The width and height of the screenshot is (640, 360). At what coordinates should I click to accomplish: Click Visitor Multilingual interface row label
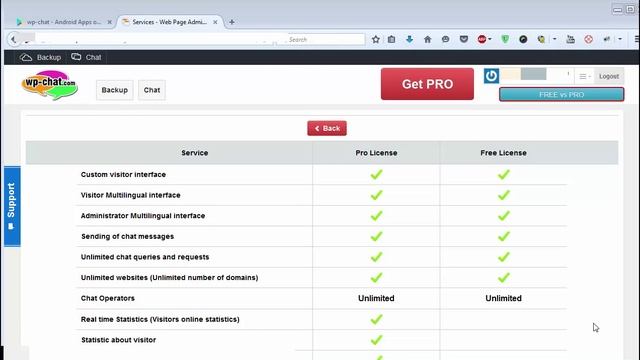tap(131, 195)
